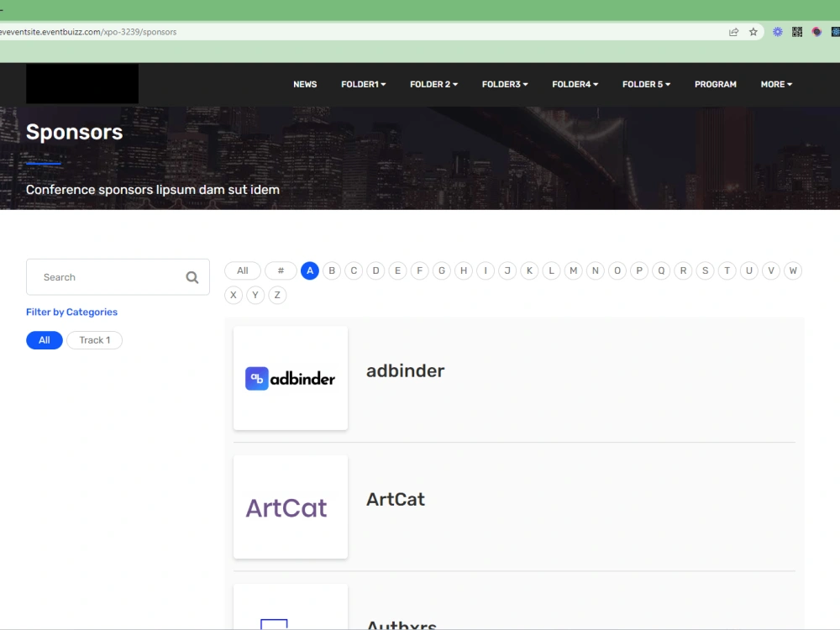Filter sponsors by letter R

(683, 270)
